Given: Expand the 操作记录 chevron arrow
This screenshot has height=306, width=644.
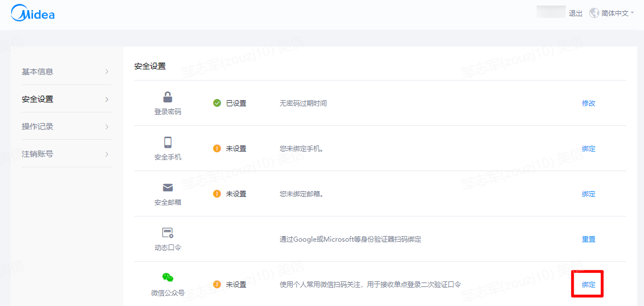Looking at the screenshot, I should click(107, 126).
